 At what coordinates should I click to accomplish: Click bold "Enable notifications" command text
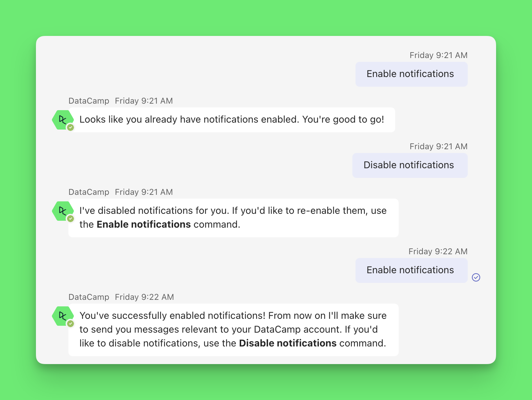tap(144, 225)
